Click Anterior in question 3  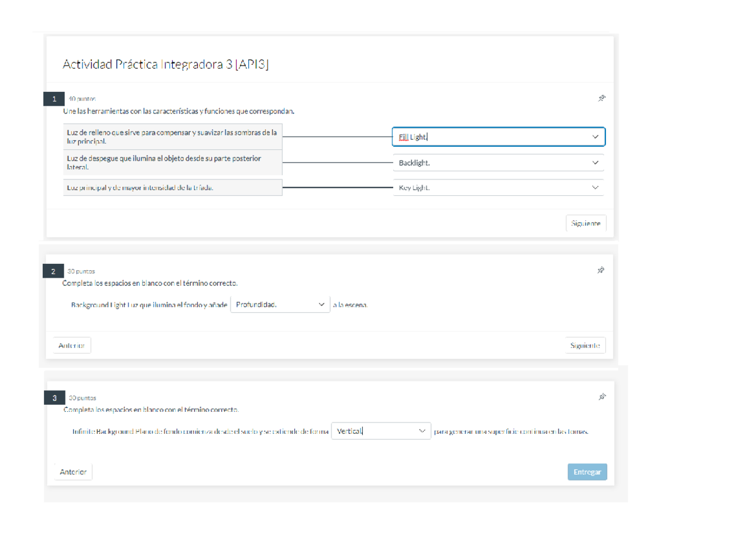pos(73,472)
